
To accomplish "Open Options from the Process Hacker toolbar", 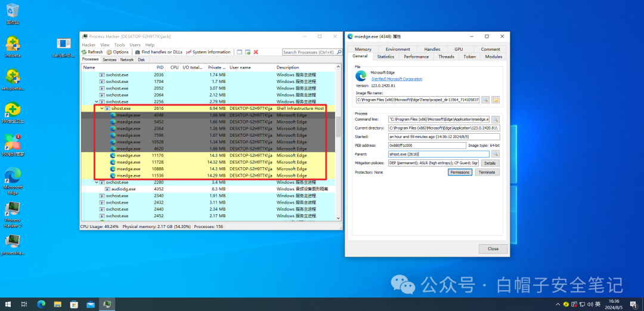I will pyautogui.click(x=117, y=53).
